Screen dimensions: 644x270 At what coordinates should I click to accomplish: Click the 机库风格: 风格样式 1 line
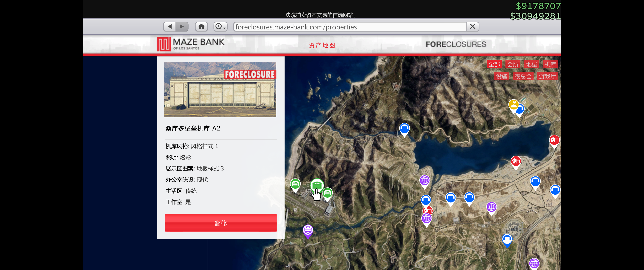[x=192, y=146]
